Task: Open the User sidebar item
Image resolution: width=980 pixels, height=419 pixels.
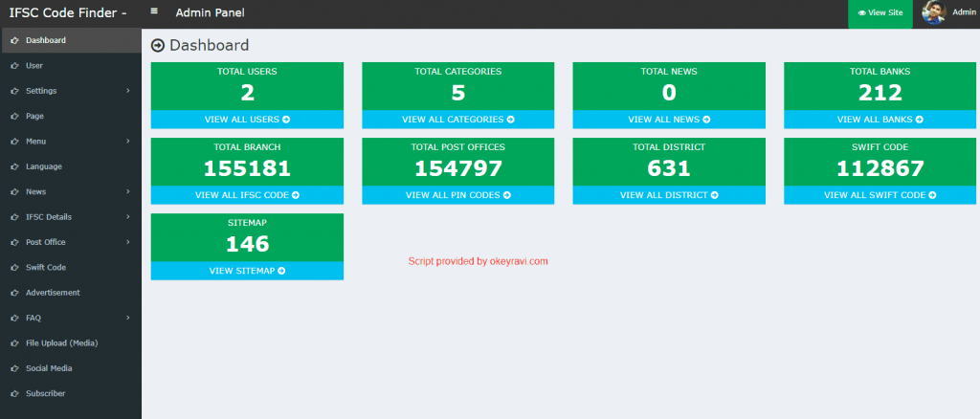Action: click(71, 66)
